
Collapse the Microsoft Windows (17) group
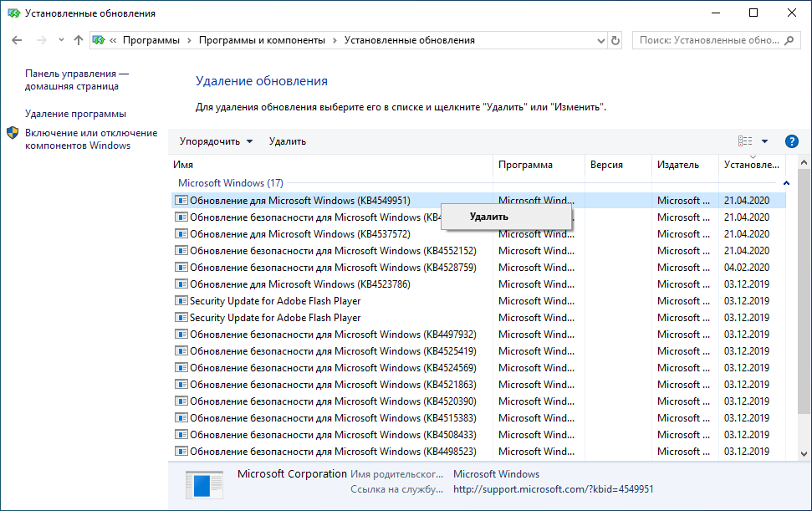coord(786,183)
